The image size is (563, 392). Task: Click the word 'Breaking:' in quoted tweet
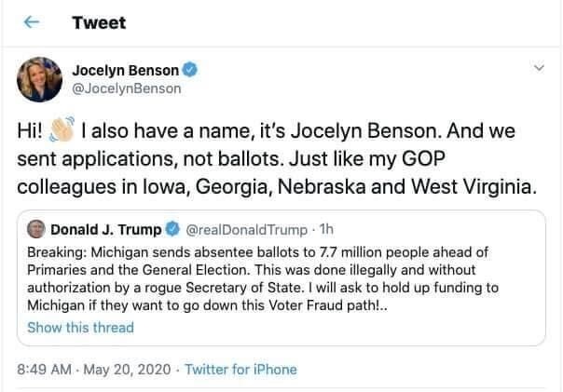pyautogui.click(x=57, y=251)
